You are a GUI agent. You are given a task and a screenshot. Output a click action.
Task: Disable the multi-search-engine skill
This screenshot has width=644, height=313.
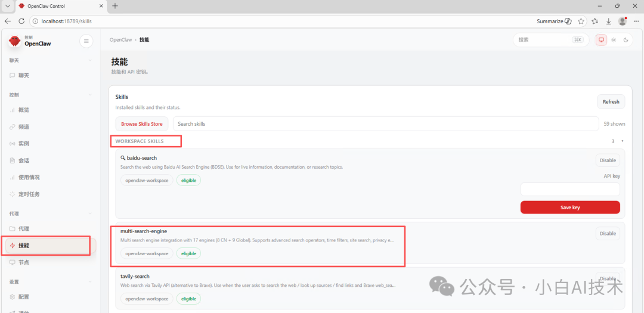[608, 233]
